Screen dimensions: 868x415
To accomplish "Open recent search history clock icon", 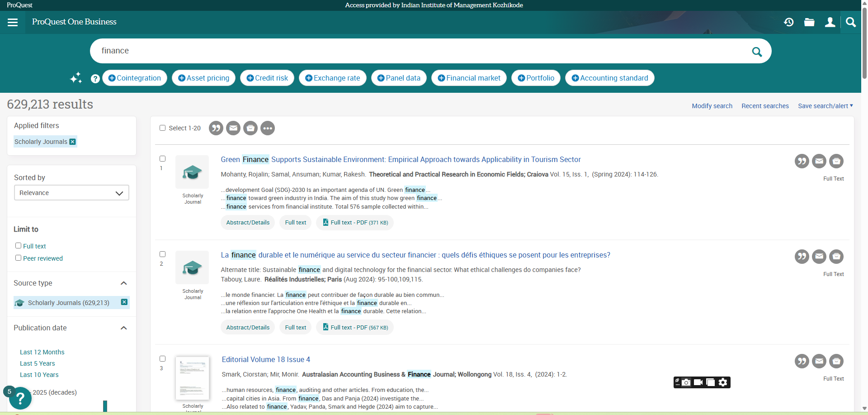I will (x=789, y=22).
